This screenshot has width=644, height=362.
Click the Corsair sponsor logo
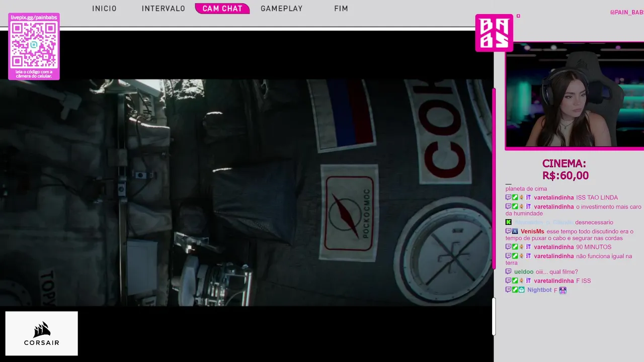click(42, 333)
